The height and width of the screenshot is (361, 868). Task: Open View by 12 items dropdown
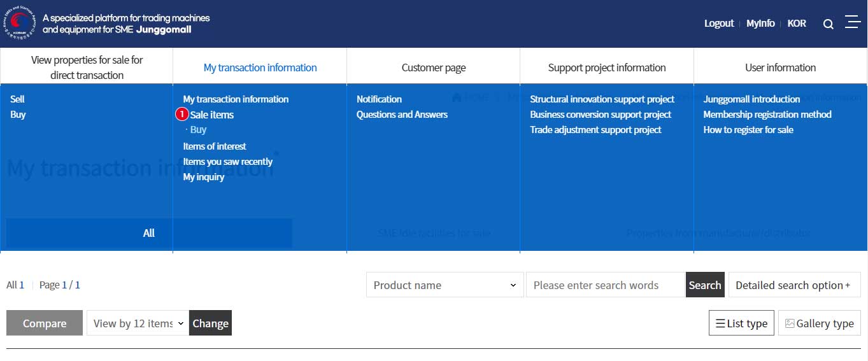tap(138, 323)
